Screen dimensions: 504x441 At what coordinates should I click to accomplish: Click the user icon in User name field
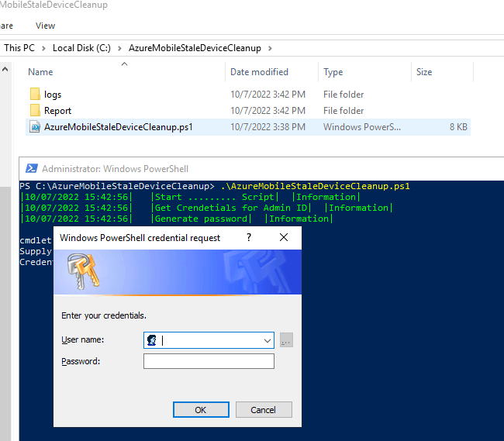pos(152,339)
